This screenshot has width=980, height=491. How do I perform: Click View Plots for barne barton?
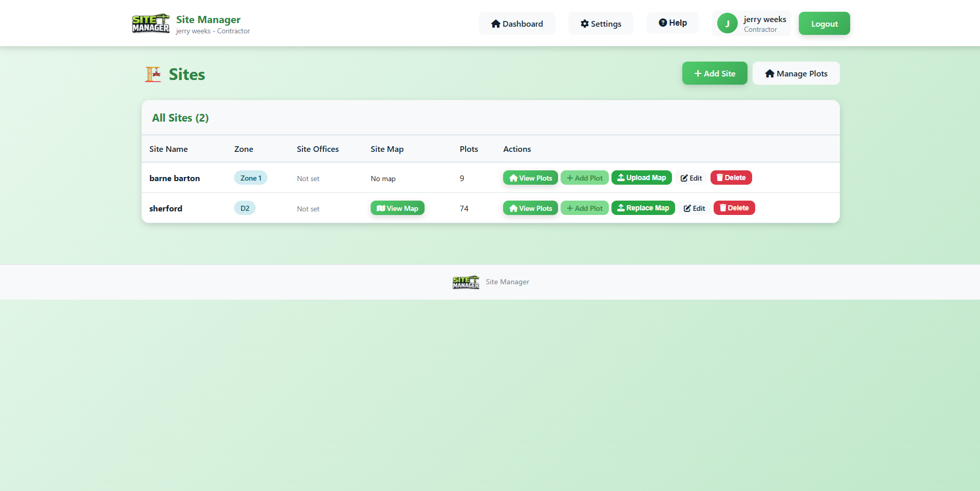pos(530,178)
